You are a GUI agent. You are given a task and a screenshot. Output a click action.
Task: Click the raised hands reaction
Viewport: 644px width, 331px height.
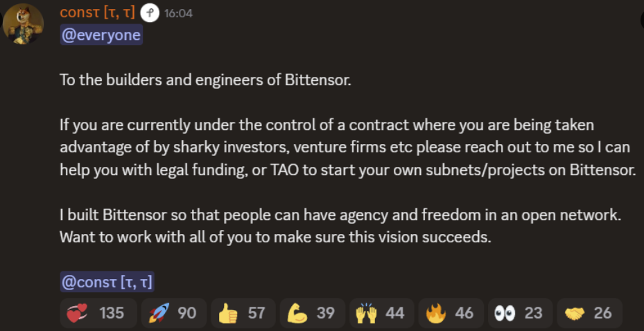(x=380, y=313)
